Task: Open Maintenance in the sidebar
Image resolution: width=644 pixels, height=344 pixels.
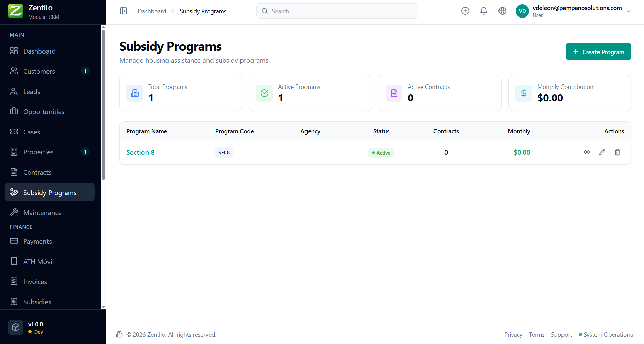Action: click(42, 213)
